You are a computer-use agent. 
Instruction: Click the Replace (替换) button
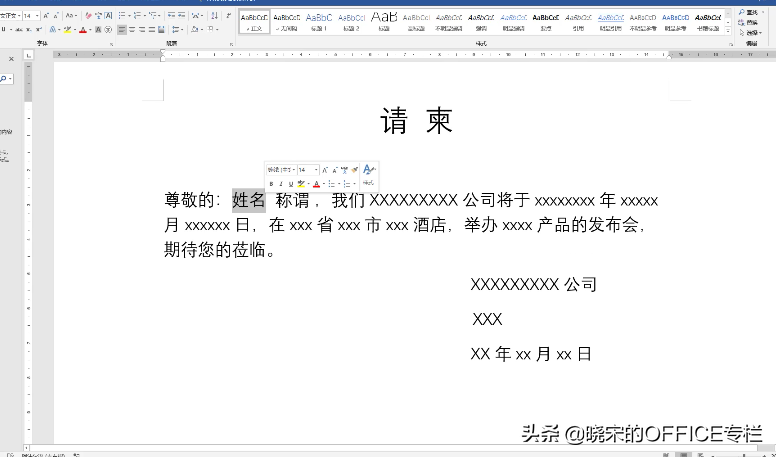coord(748,22)
